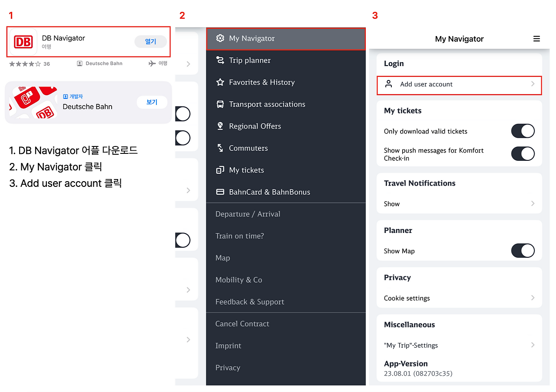This screenshot has width=556, height=392.
Task: Open Departure / Arrival menu entry
Action: click(286, 214)
